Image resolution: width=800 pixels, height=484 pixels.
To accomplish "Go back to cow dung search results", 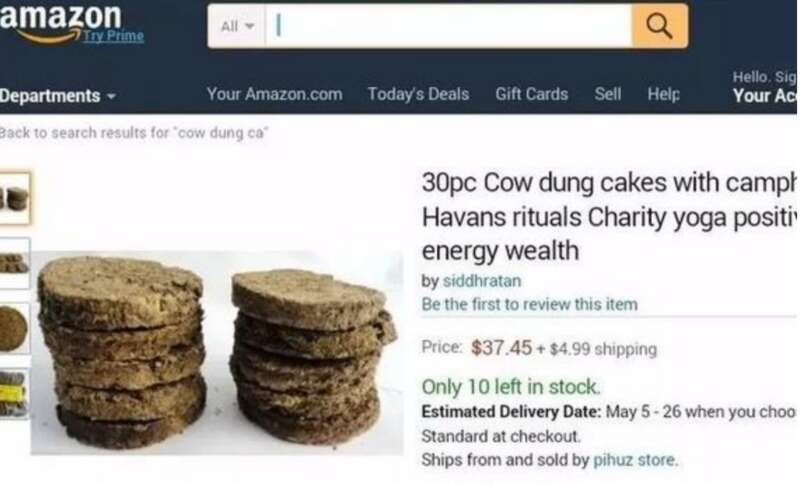I will 133,133.
